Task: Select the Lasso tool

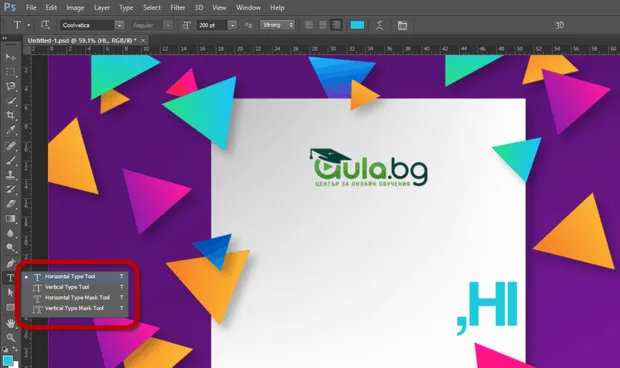Action: [x=11, y=86]
